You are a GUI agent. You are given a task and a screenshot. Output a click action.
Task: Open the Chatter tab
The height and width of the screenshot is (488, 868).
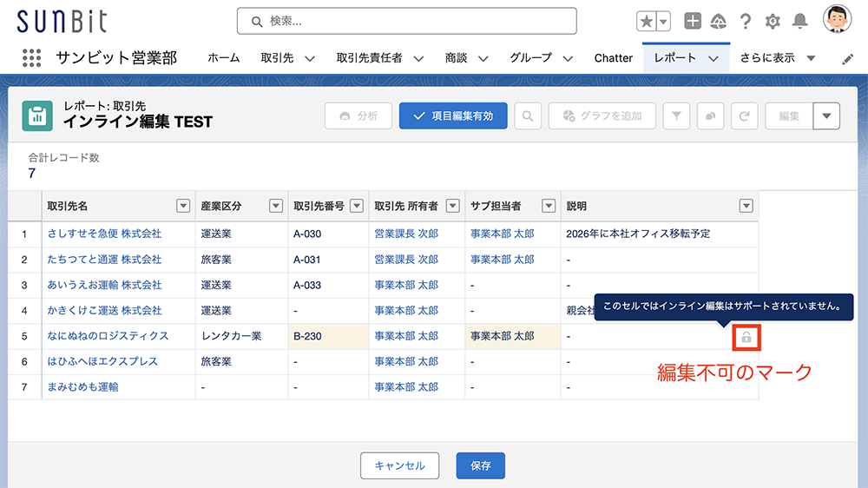pyautogui.click(x=614, y=58)
